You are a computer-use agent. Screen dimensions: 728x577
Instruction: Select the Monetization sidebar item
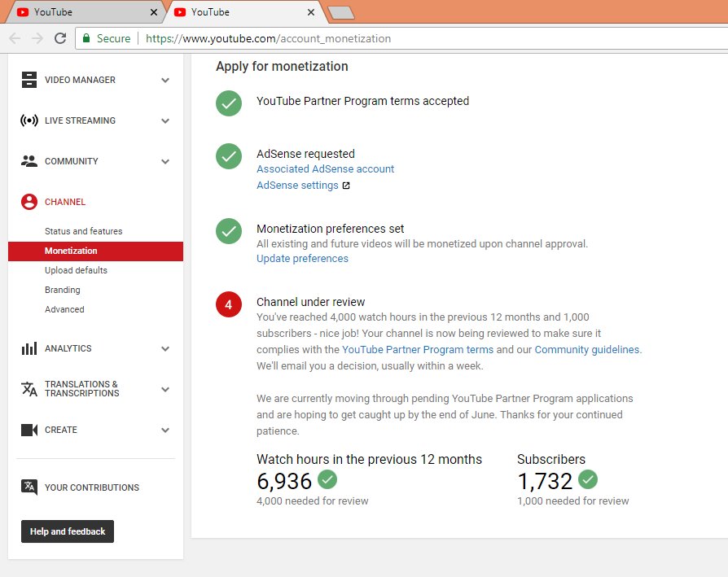(x=95, y=251)
